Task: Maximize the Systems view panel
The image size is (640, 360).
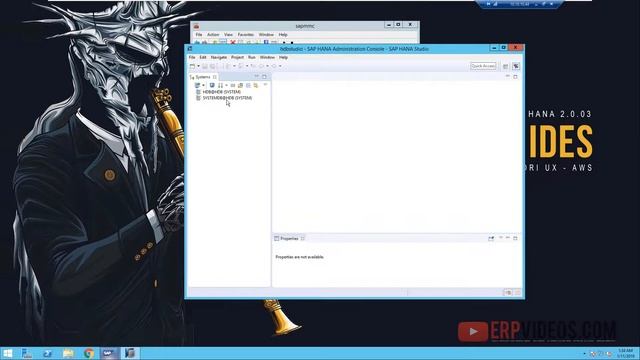Action: pyautogui.click(x=264, y=76)
